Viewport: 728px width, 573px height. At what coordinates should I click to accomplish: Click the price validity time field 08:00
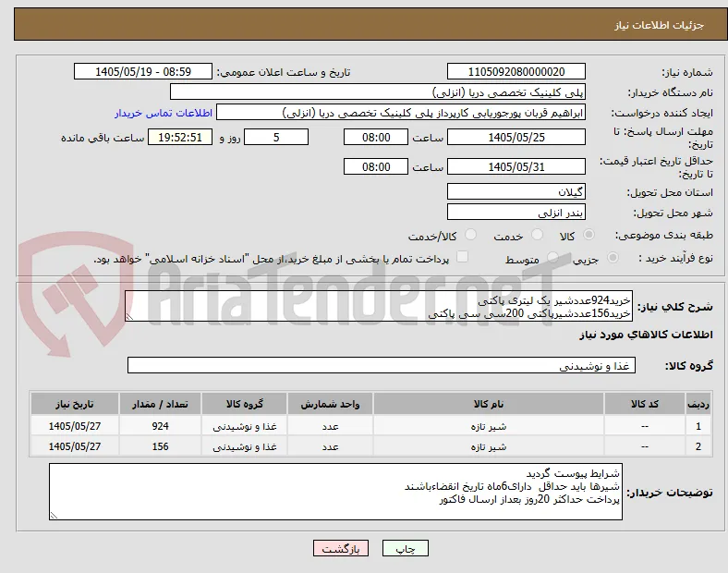coord(376,166)
